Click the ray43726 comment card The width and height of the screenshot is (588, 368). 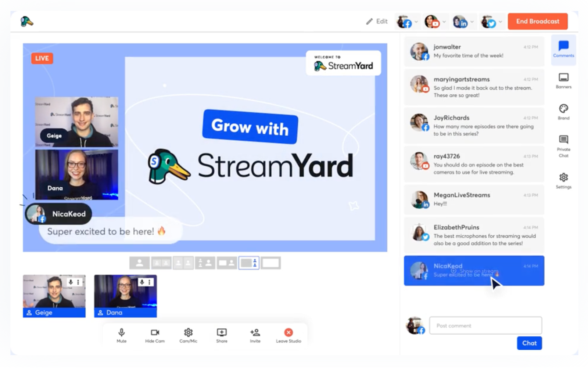click(x=474, y=164)
